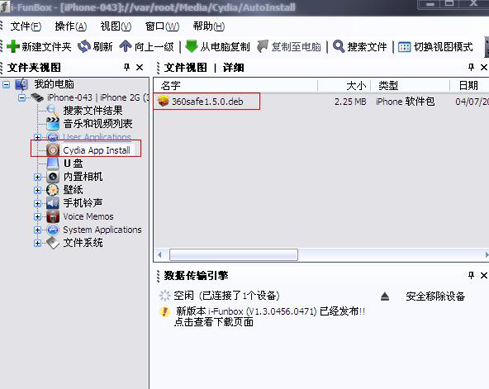Click the Switch View Mode (切换视图模式) icon

(x=404, y=47)
